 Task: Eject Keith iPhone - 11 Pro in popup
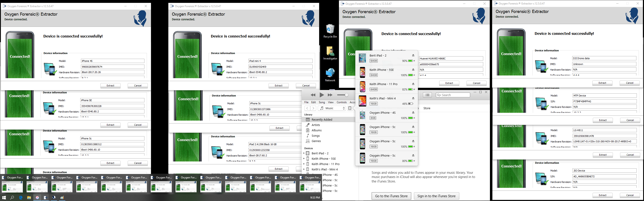(413, 84)
